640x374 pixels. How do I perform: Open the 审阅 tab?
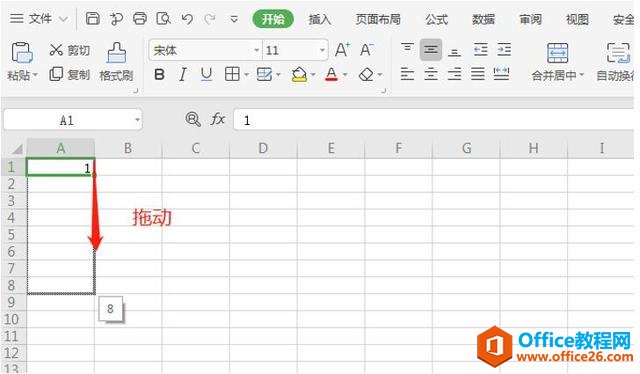pyautogui.click(x=530, y=19)
